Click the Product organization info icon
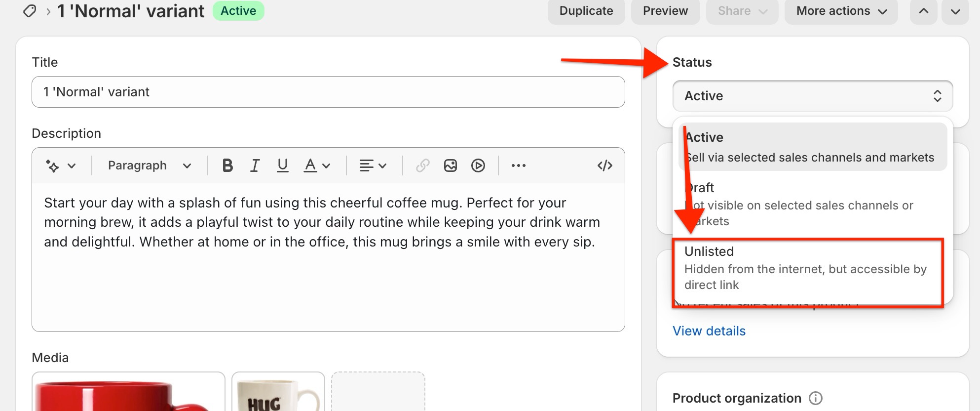The width and height of the screenshot is (980, 411). click(x=816, y=398)
